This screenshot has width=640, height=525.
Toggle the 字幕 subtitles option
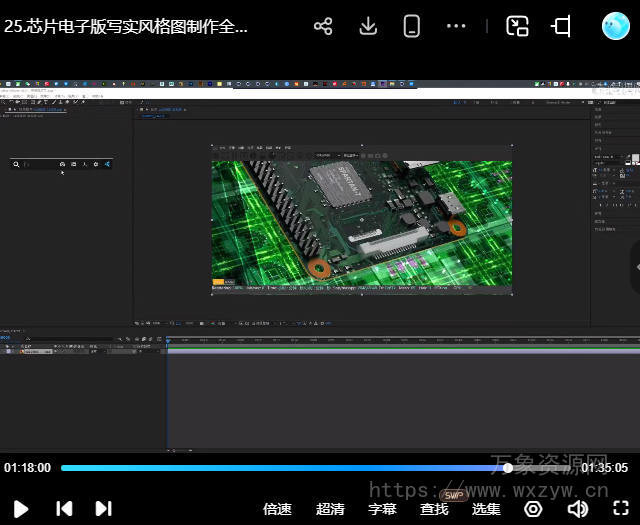point(382,509)
